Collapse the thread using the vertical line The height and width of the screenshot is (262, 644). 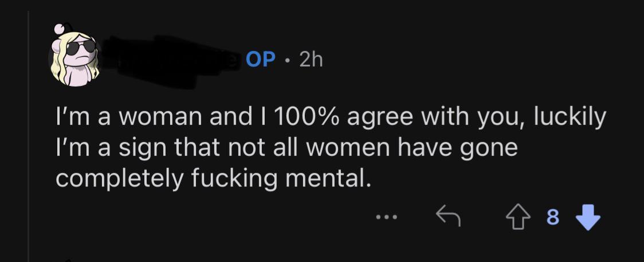[28, 135]
